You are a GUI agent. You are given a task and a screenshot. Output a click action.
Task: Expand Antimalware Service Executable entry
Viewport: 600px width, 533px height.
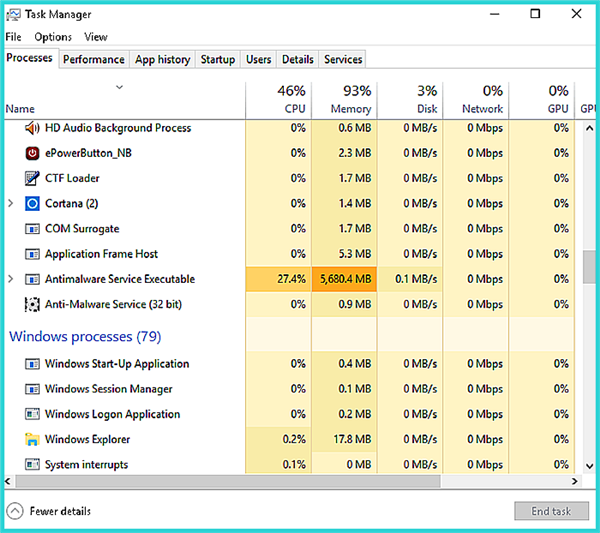tap(11, 279)
